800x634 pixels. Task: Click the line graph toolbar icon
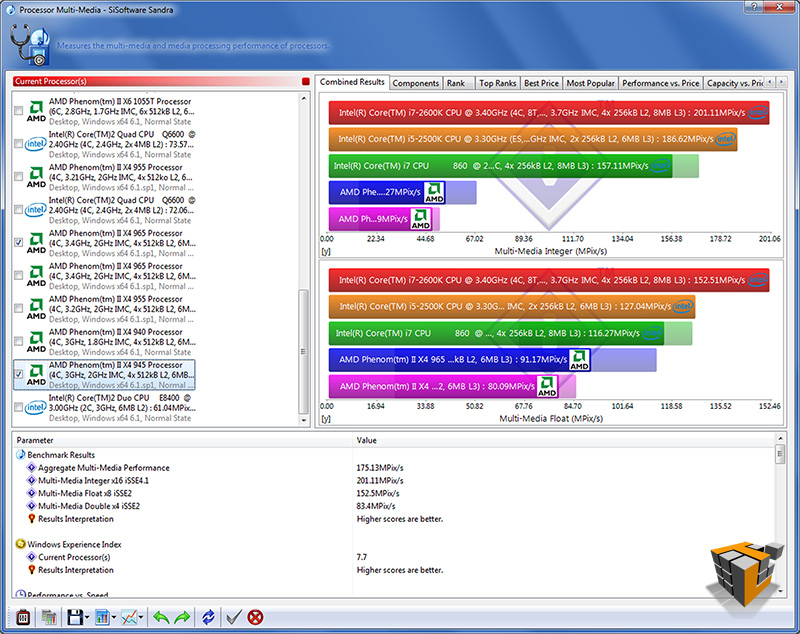130,618
